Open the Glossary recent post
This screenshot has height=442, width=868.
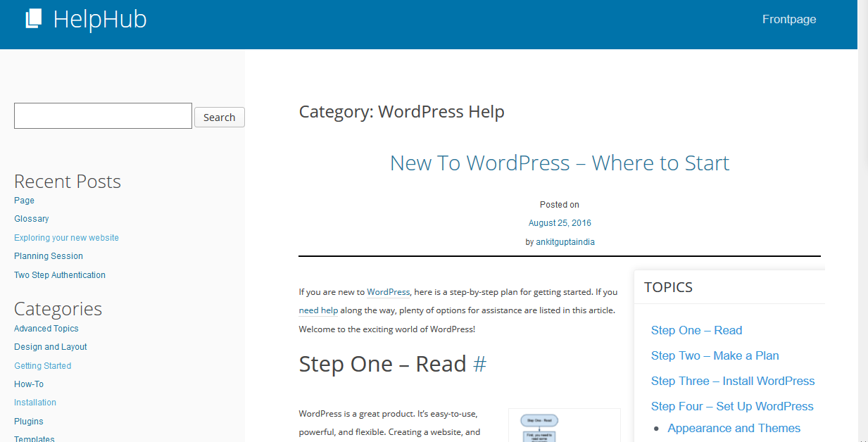[32, 219]
